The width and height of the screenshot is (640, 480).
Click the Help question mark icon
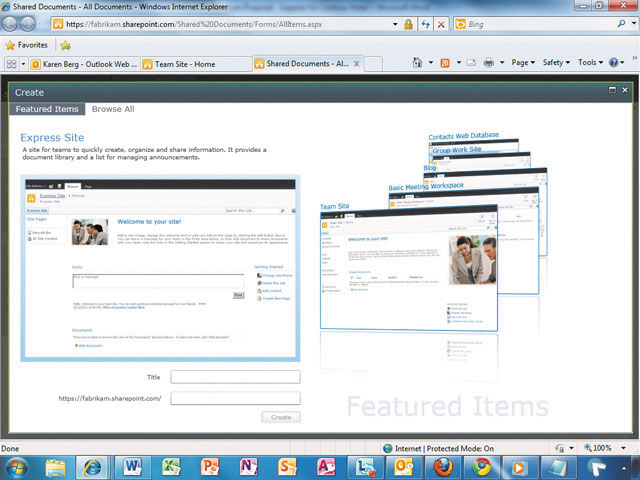(613, 62)
